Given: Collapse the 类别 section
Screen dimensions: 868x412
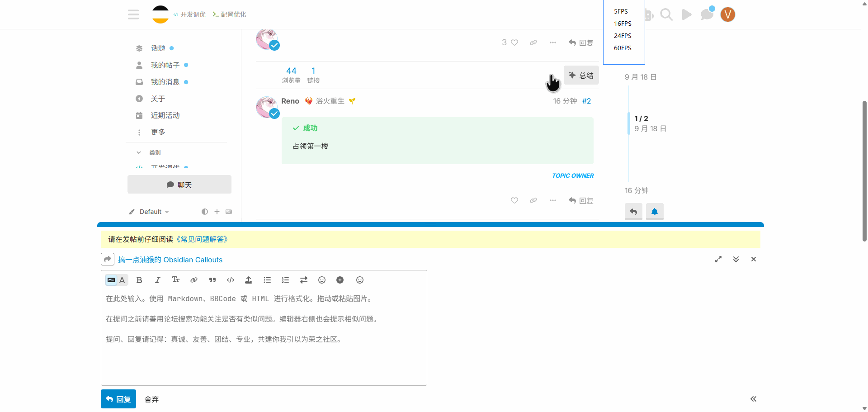Looking at the screenshot, I should tap(149, 152).
